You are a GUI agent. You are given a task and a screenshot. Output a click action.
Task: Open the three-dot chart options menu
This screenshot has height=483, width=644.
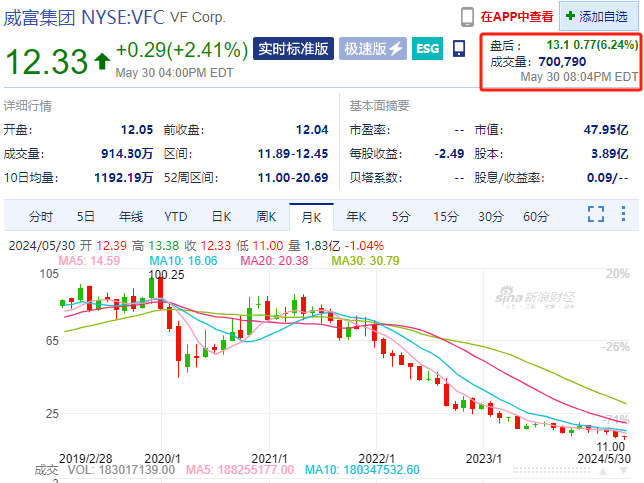623,214
